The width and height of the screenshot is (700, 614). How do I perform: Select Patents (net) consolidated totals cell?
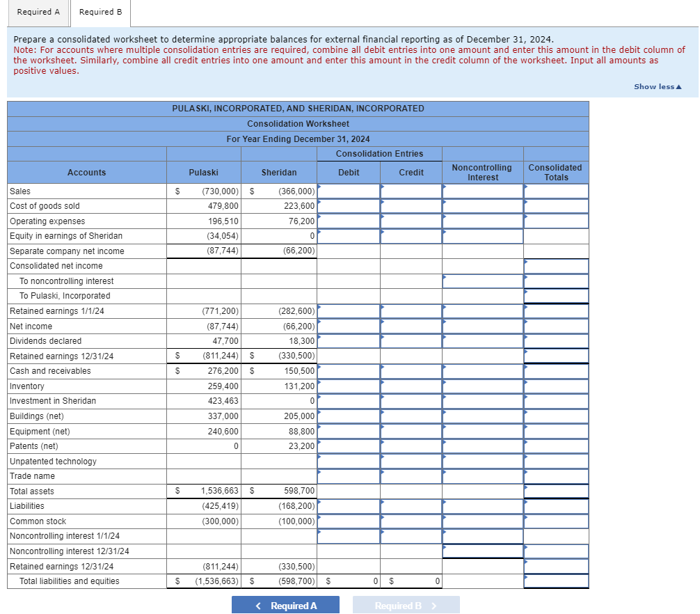click(556, 446)
